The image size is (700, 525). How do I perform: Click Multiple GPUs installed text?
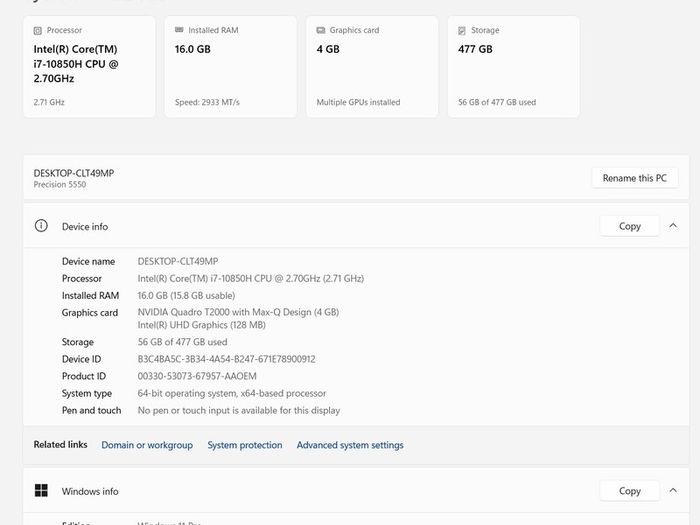[358, 102]
